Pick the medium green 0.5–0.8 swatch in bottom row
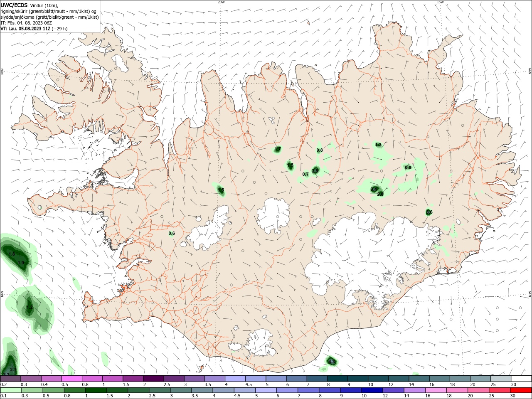This screenshot has width=532, height=399. point(54,390)
